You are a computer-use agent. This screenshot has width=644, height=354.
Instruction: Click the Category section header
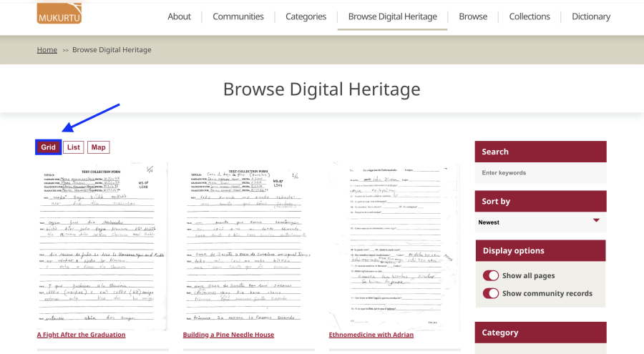click(x=540, y=333)
